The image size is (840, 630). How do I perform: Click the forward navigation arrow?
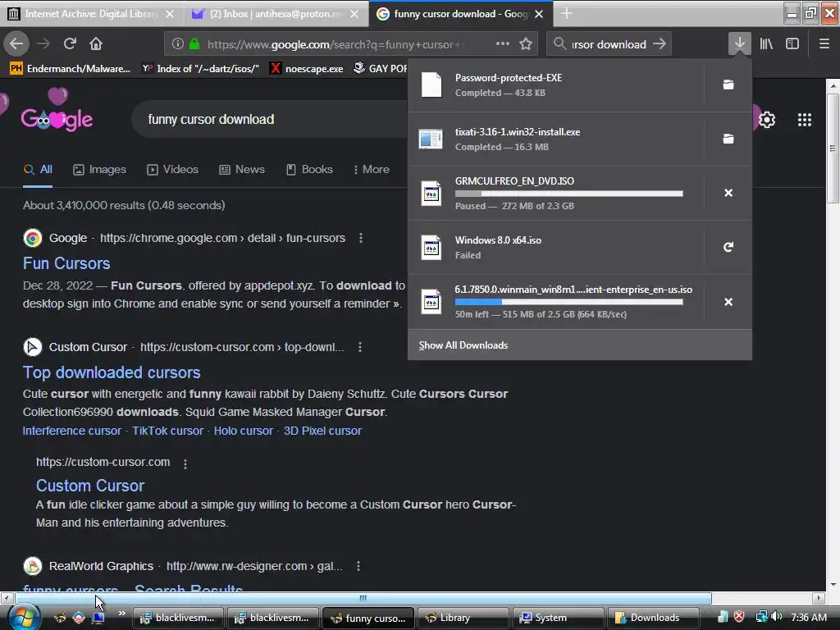click(x=44, y=43)
